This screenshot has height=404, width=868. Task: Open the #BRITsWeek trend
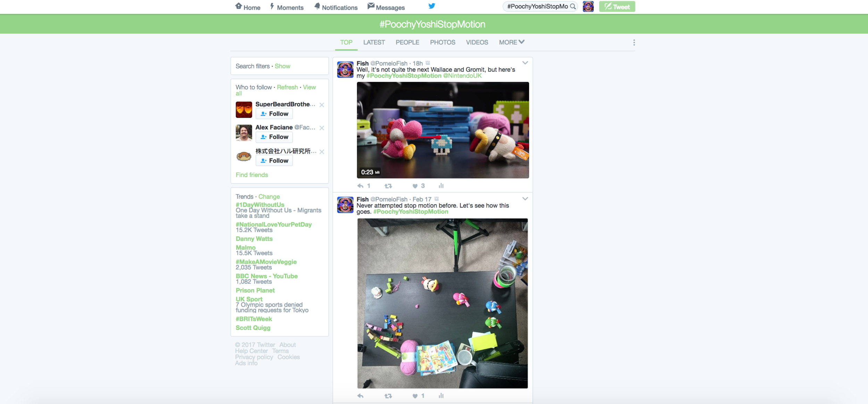click(x=254, y=319)
